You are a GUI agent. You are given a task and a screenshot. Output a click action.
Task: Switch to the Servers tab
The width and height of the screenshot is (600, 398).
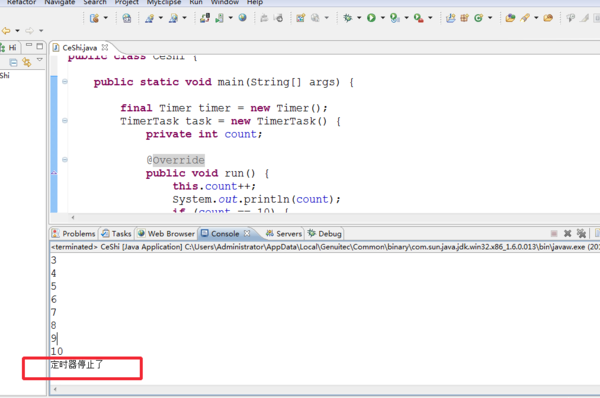(284, 233)
